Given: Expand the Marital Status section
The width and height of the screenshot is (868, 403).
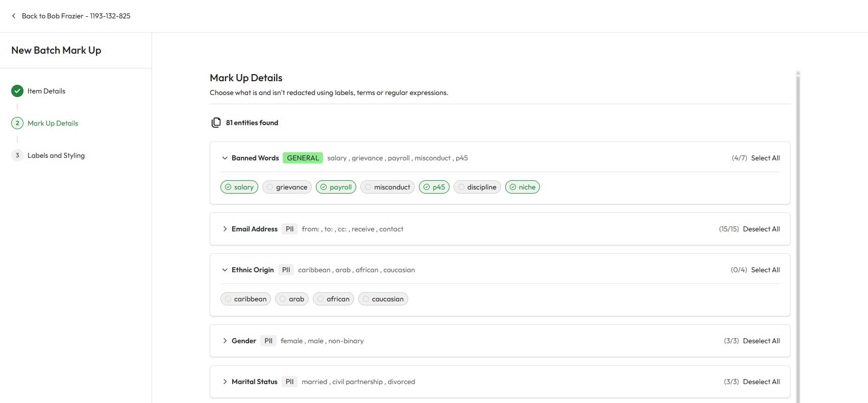Looking at the screenshot, I should pos(225,382).
